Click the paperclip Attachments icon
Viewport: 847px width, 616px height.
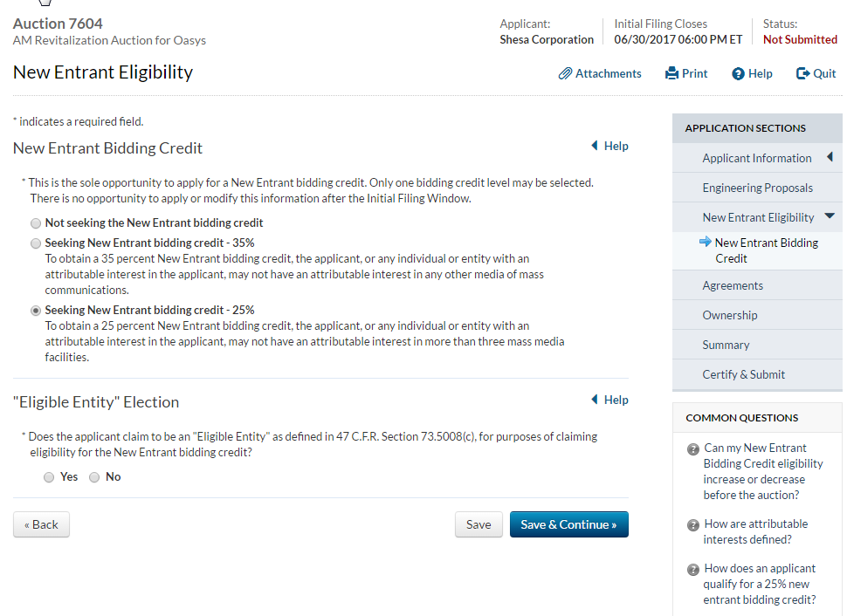tap(565, 74)
